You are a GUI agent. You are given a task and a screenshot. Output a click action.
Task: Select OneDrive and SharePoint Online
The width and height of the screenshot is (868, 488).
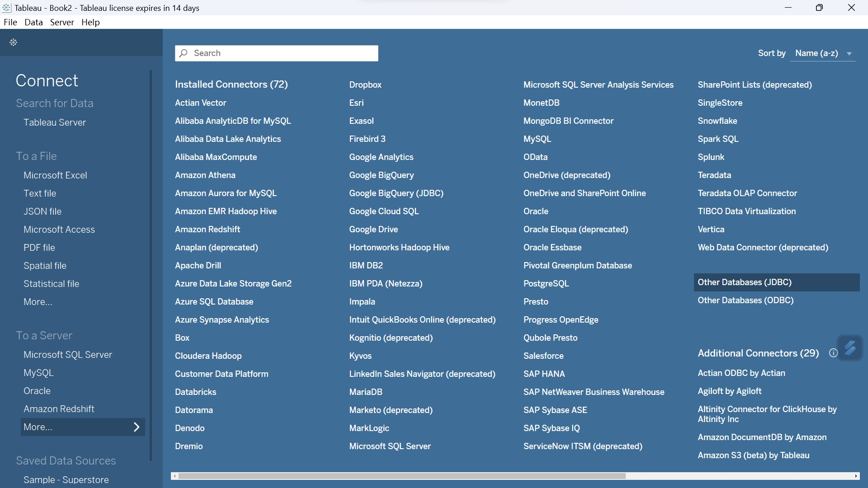pos(585,193)
